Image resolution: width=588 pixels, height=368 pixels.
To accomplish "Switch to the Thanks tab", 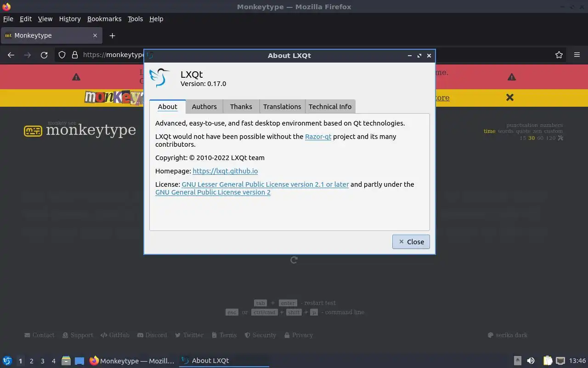I will (x=241, y=106).
